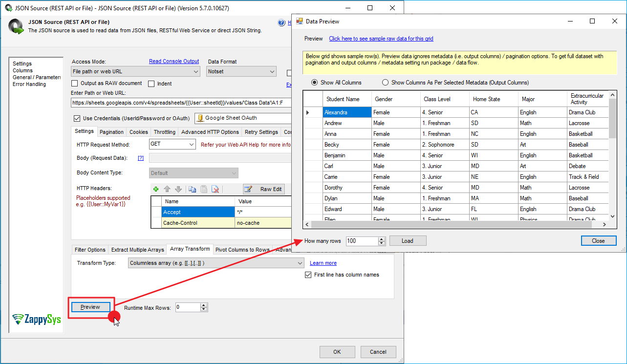
Task: Uncheck First line has column names
Action: coord(308,275)
